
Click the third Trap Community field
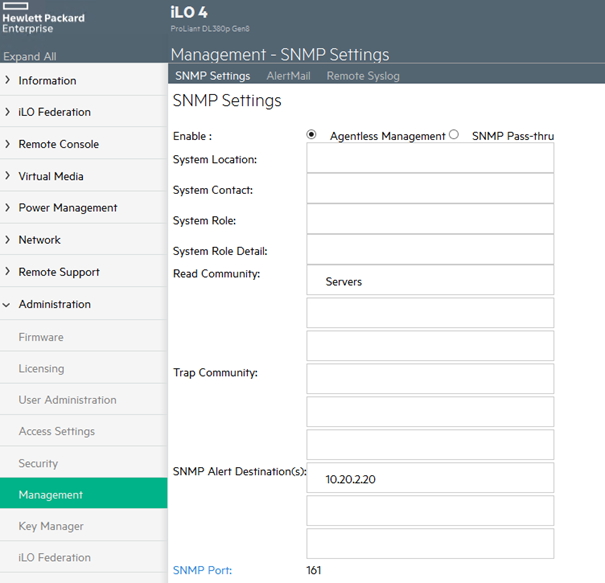(x=430, y=444)
